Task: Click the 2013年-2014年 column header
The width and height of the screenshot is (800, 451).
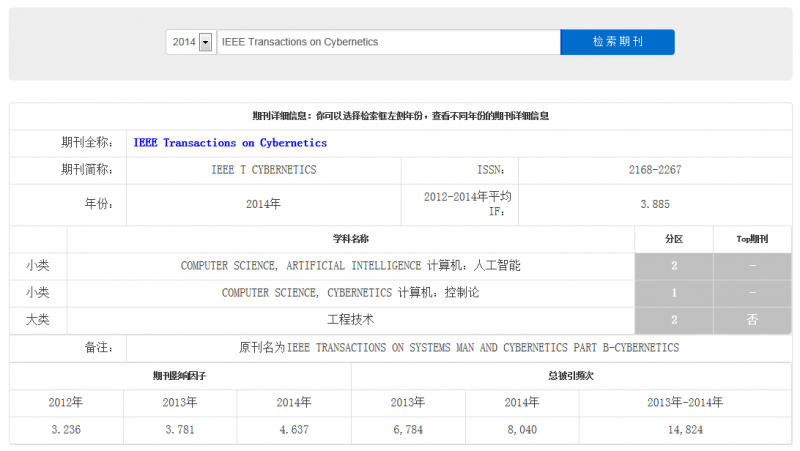Action: [x=685, y=403]
